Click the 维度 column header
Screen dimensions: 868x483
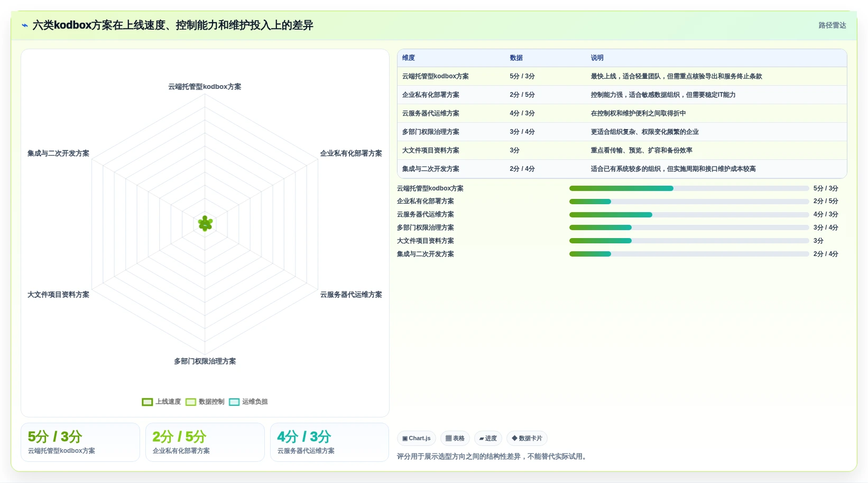(x=409, y=58)
